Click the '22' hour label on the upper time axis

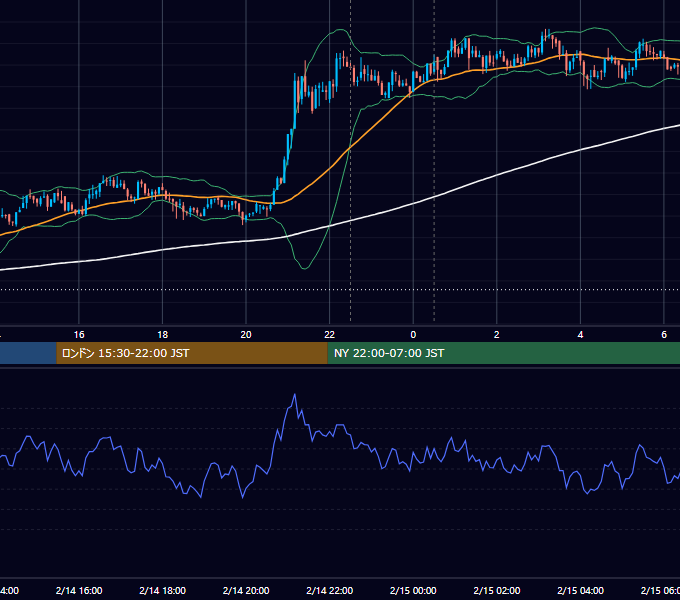[x=330, y=335]
